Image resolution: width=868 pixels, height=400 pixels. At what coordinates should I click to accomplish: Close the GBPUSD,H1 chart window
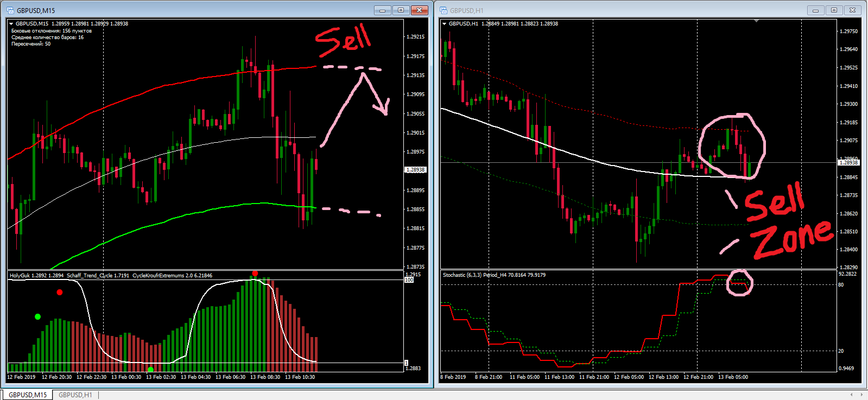coord(853,10)
